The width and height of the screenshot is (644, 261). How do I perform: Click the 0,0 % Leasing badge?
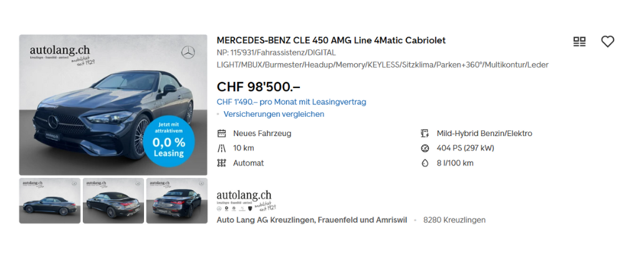pos(169,142)
